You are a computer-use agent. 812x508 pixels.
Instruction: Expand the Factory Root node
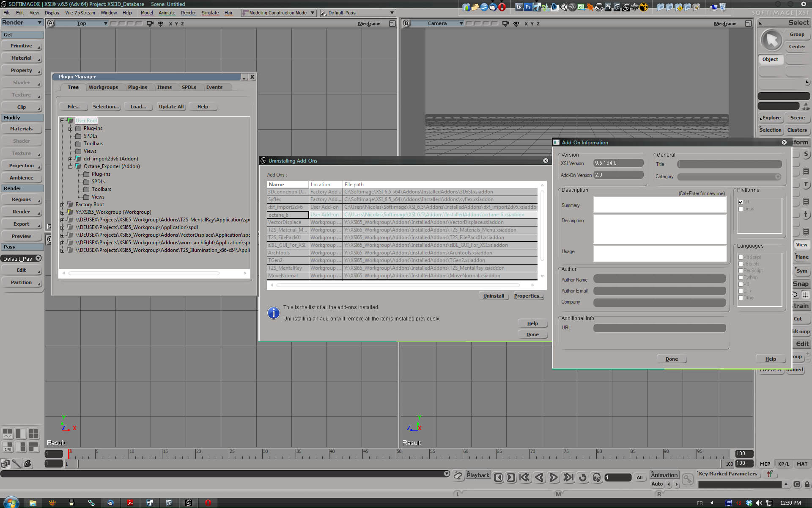tap(63, 204)
